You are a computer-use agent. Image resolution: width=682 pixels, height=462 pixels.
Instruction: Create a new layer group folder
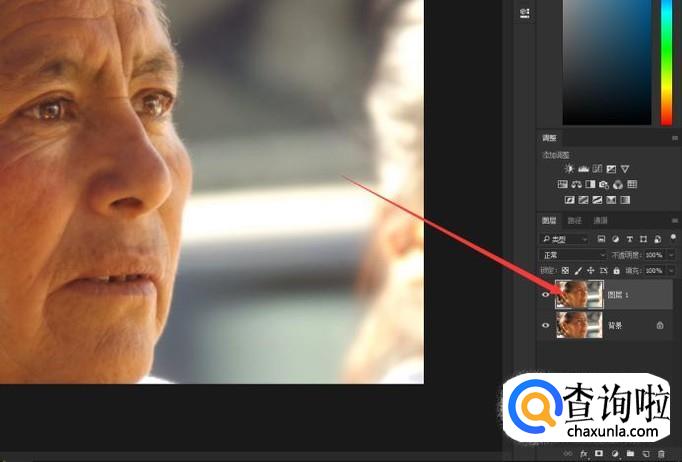630,454
